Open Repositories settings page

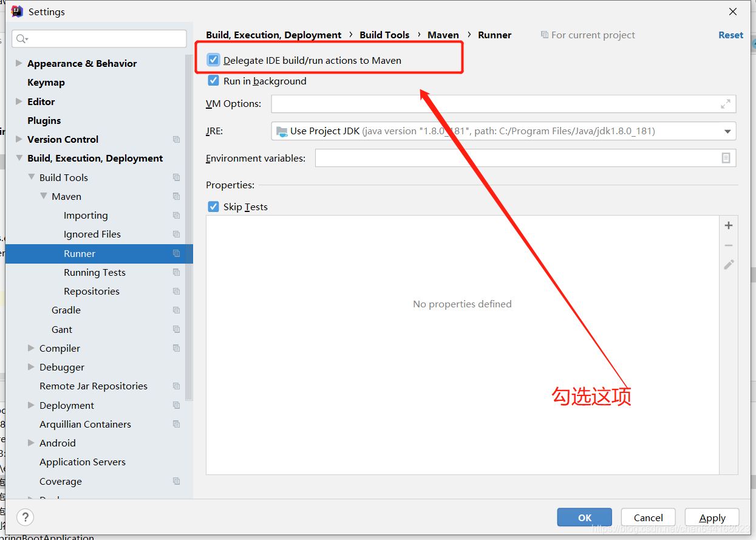point(92,291)
